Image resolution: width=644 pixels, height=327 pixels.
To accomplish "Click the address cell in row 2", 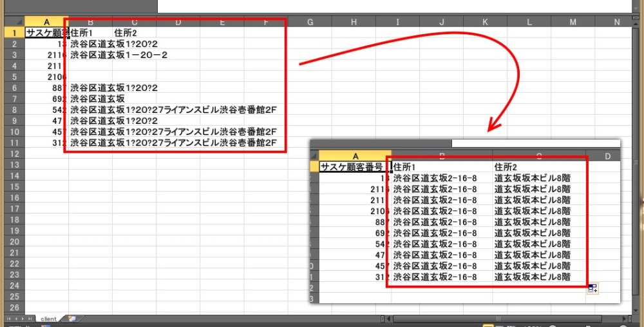I will tap(114, 44).
